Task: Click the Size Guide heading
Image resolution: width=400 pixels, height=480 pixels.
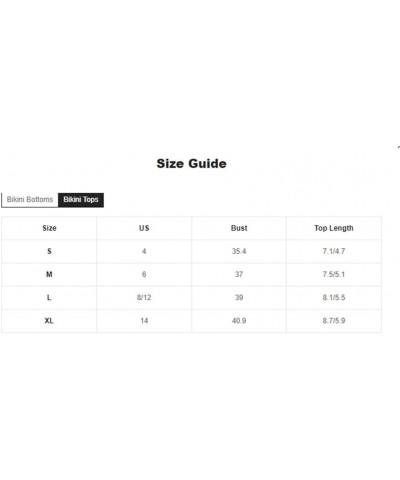Action: (x=192, y=164)
